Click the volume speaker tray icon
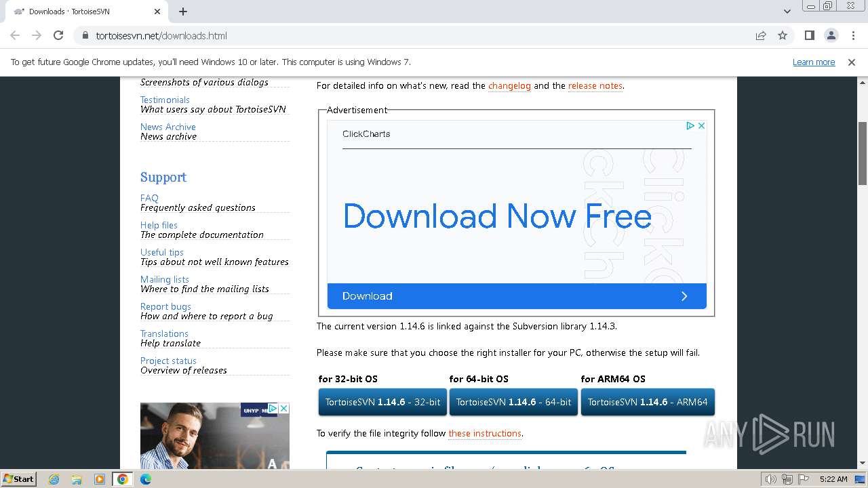This screenshot has height=488, width=868. pos(770,479)
